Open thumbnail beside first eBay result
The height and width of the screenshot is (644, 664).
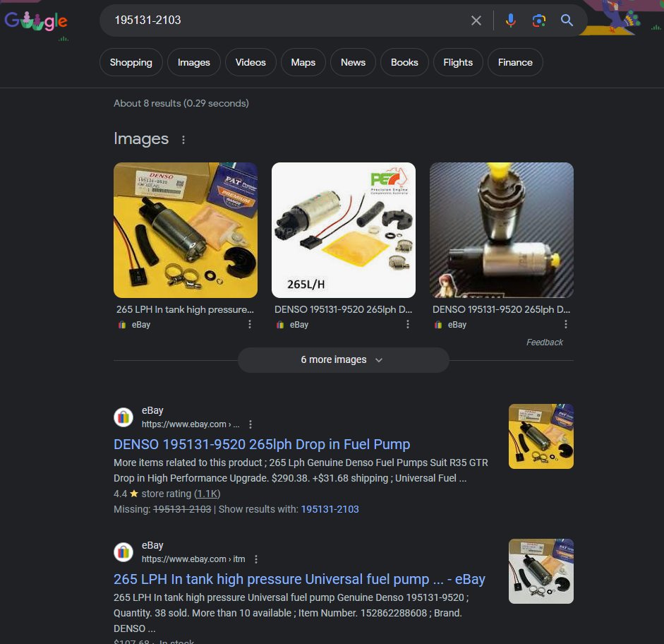click(x=541, y=436)
